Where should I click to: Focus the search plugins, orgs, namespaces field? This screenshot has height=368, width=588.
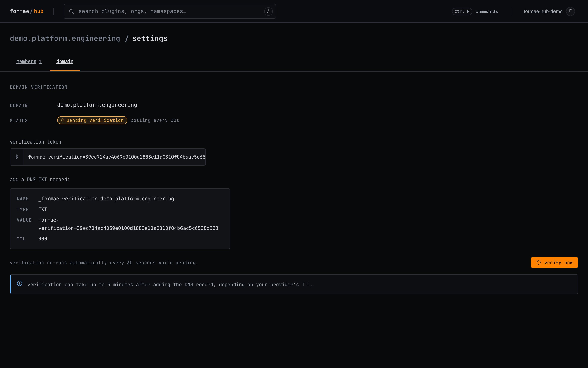point(170,11)
